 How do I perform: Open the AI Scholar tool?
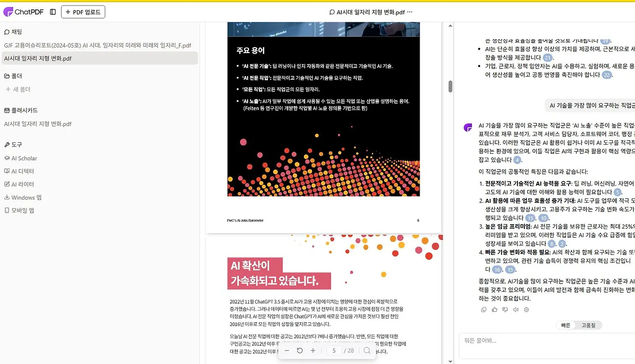21,158
